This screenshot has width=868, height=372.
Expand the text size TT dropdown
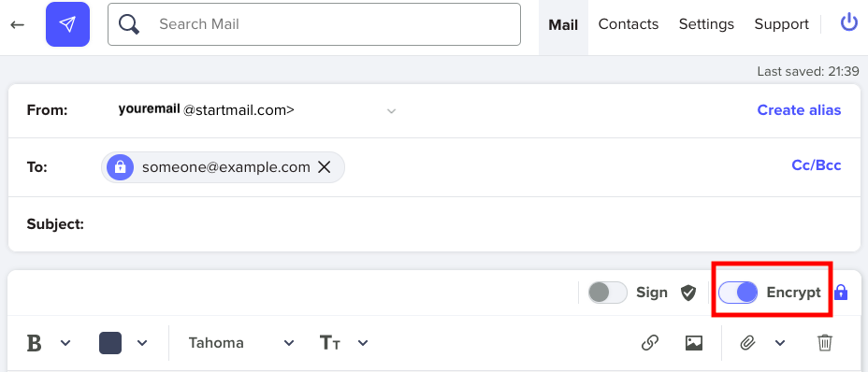(343, 343)
